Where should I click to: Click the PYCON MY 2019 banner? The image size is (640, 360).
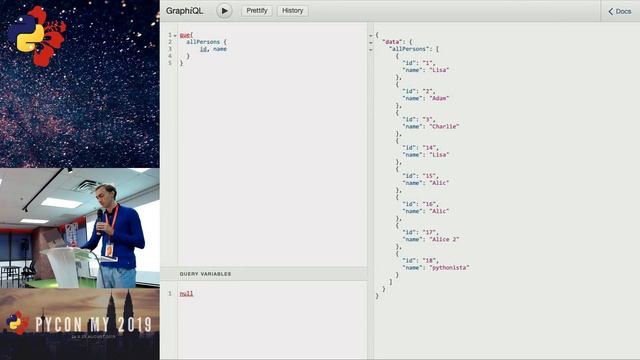pyautogui.click(x=80, y=324)
